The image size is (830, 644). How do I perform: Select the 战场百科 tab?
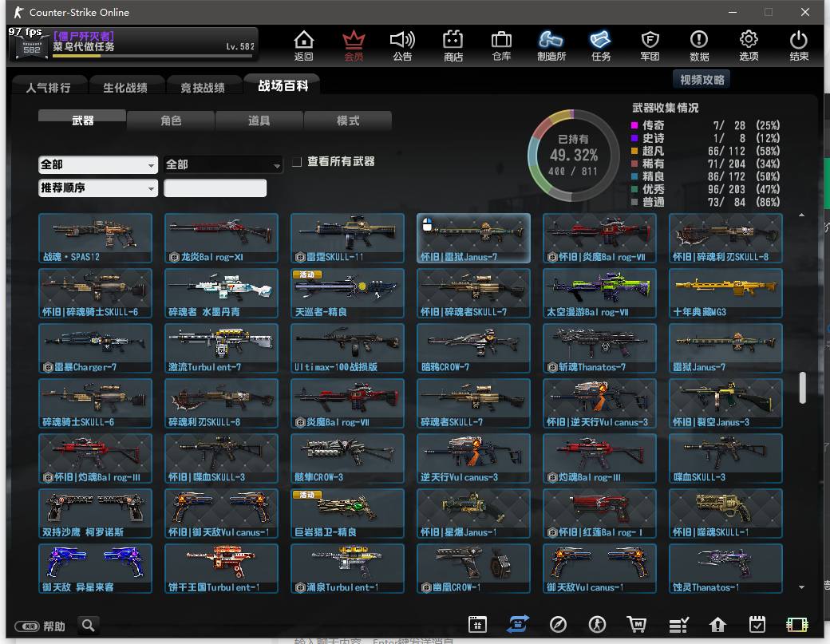click(x=283, y=85)
